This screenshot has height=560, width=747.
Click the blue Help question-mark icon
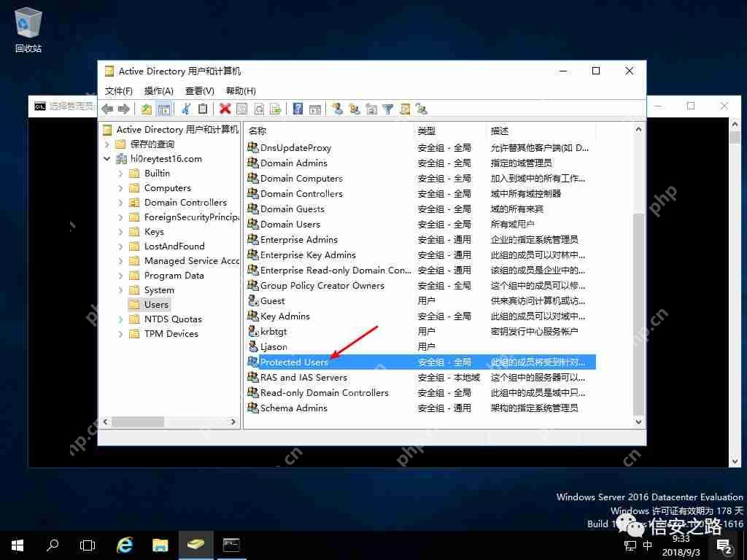click(x=298, y=109)
